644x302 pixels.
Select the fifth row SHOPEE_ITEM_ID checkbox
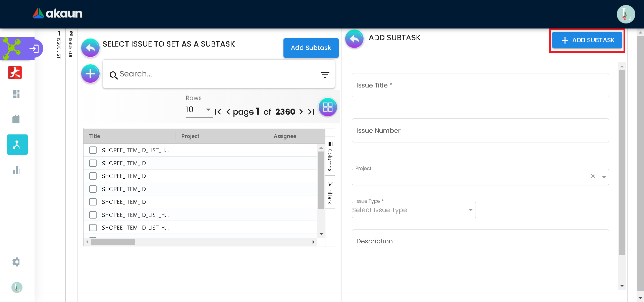click(93, 202)
